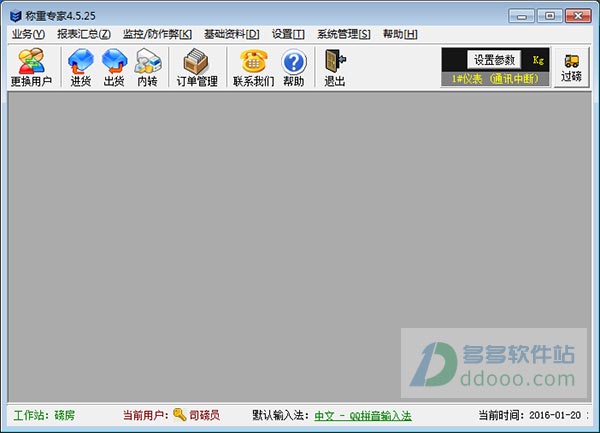Click the 默认输入法 label
Image resolution: width=600 pixels, height=433 pixels.
tap(280, 415)
